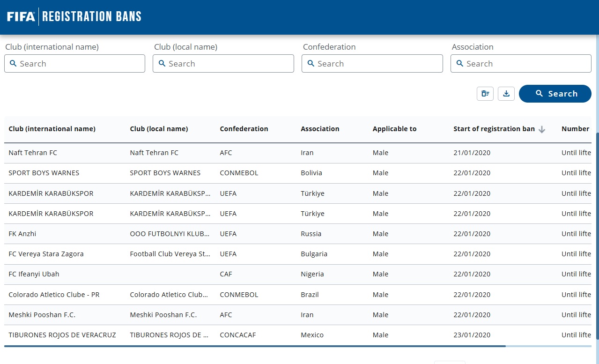Click the Bolivia association cell
The height and width of the screenshot is (364, 599).
pos(311,173)
